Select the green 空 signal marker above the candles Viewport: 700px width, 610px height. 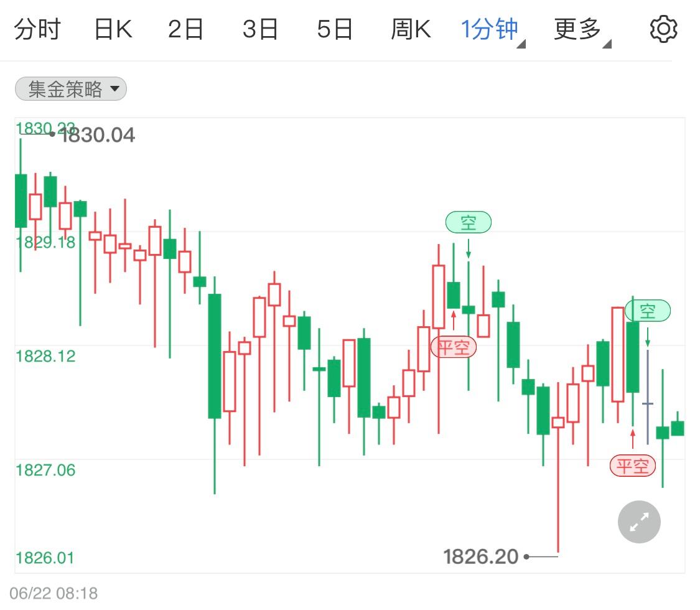468,222
